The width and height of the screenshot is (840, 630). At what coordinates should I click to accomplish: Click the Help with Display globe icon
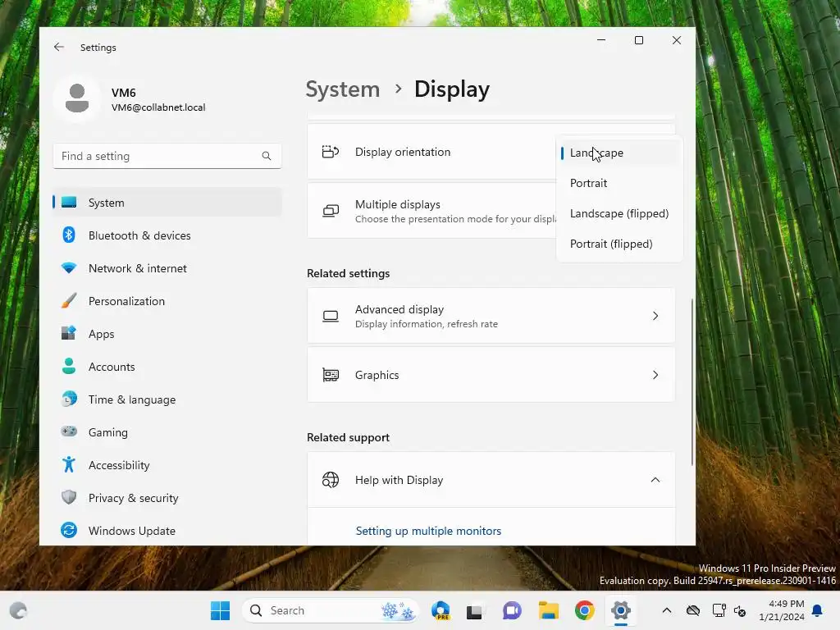click(x=331, y=480)
